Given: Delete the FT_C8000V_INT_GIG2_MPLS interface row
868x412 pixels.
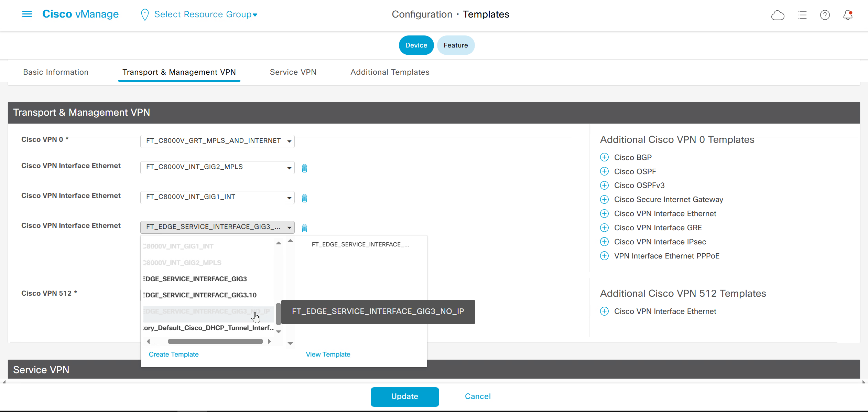Looking at the screenshot, I should pos(304,168).
